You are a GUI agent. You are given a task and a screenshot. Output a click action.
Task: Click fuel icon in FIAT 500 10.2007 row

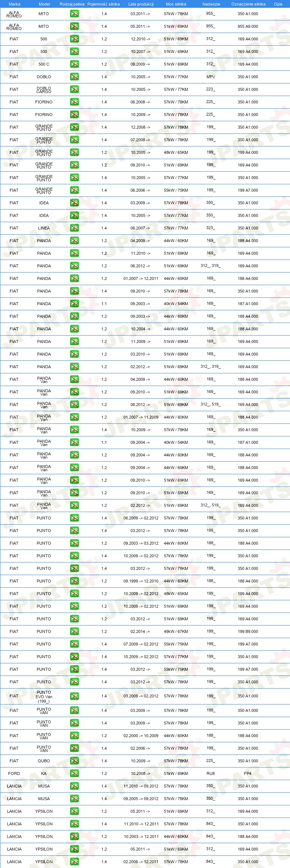pyautogui.click(x=74, y=52)
